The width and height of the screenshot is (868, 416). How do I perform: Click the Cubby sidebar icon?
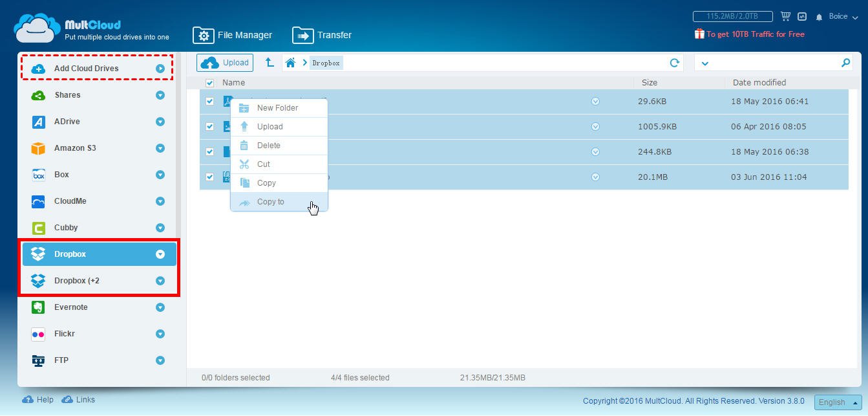pos(38,228)
